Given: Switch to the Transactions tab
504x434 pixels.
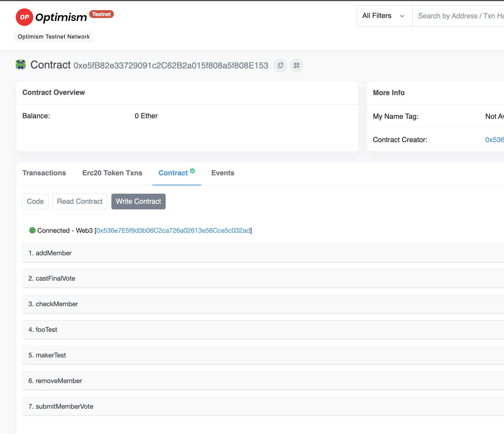Looking at the screenshot, I should 44,173.
